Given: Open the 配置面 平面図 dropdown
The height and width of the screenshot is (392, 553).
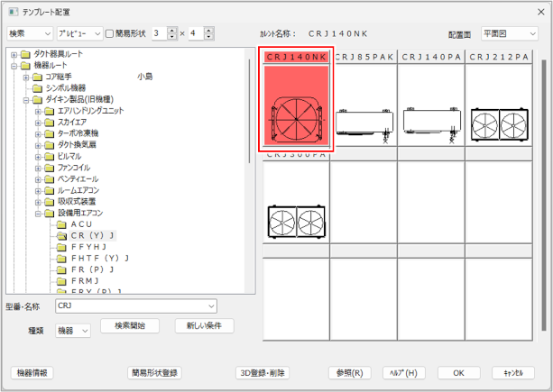Looking at the screenshot, I should (509, 32).
